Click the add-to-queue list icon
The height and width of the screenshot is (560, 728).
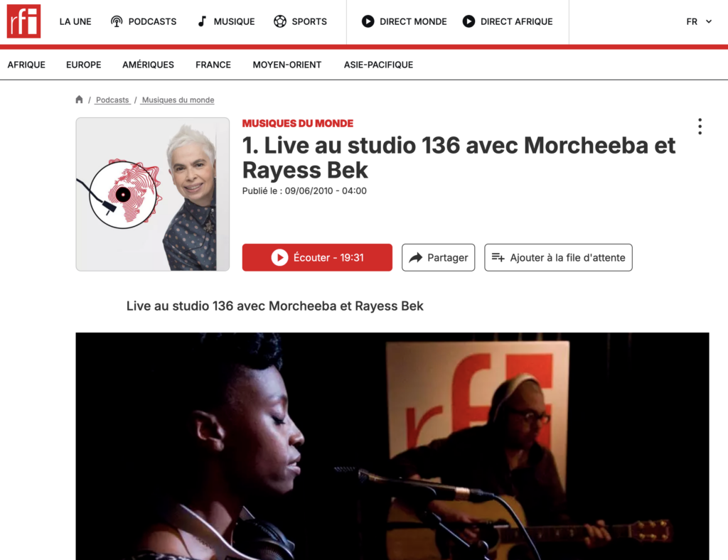pos(498,257)
